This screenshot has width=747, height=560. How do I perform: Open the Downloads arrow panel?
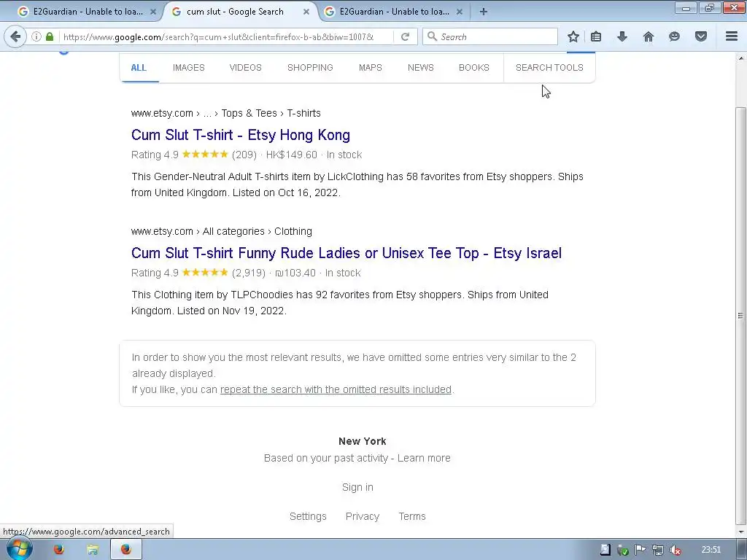coord(622,36)
